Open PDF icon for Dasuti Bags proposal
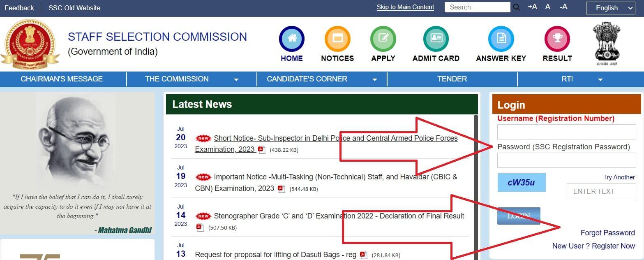Screen dimensions: 644x260 363,255
